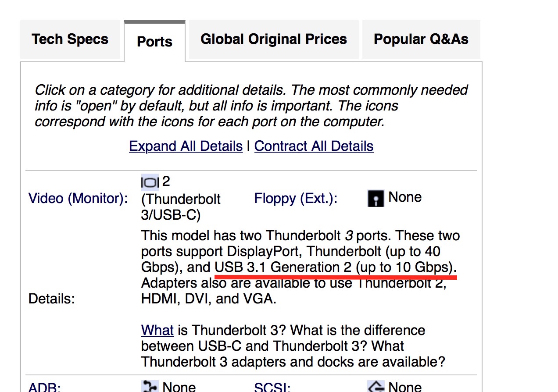Switch to the Tech Specs tab
Viewport: 558px width, 392px height.
(x=70, y=39)
